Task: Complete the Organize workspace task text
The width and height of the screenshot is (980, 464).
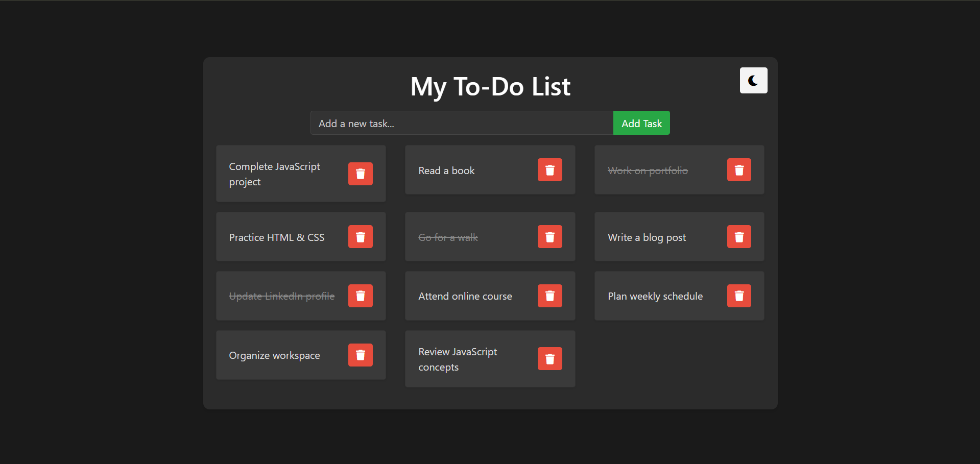Action: pos(274,356)
